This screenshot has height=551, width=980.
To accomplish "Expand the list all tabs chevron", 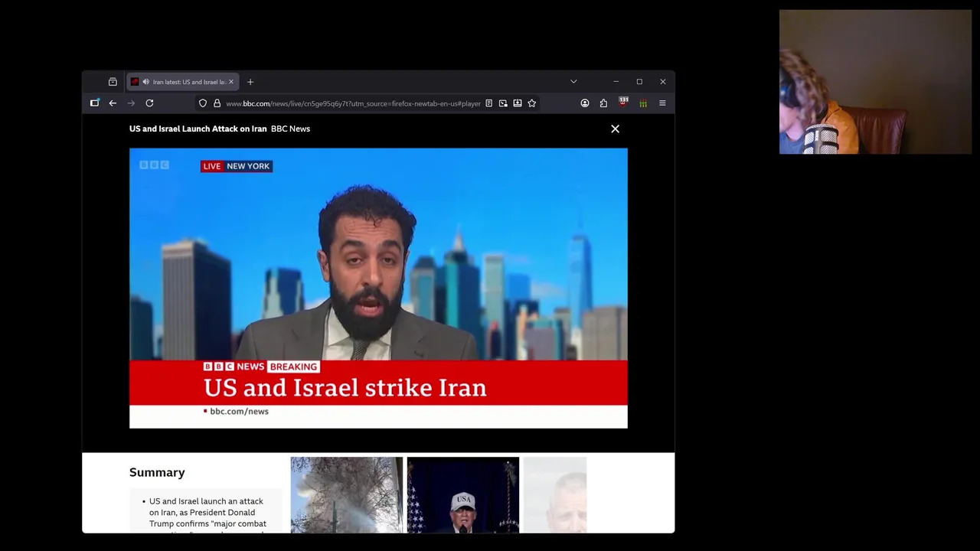I will [x=573, y=82].
